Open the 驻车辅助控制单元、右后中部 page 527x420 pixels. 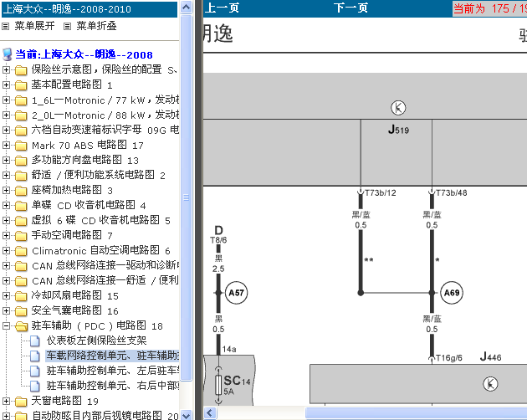point(113,386)
